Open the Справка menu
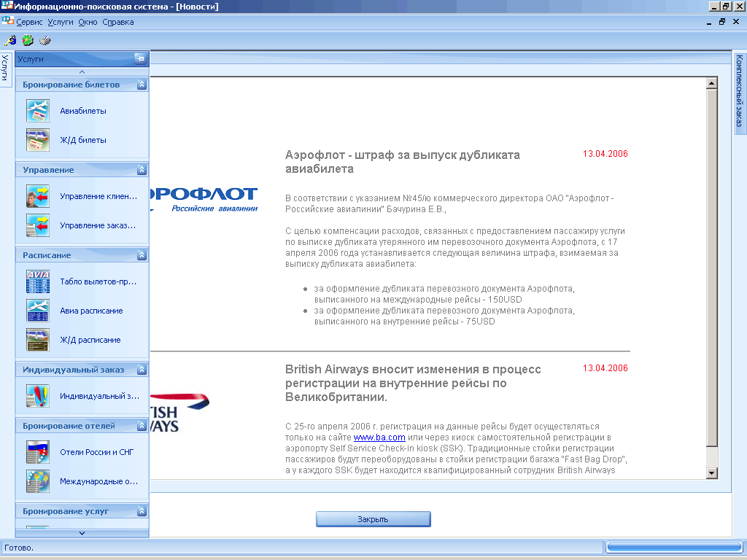This screenshot has width=747, height=560. (x=118, y=22)
